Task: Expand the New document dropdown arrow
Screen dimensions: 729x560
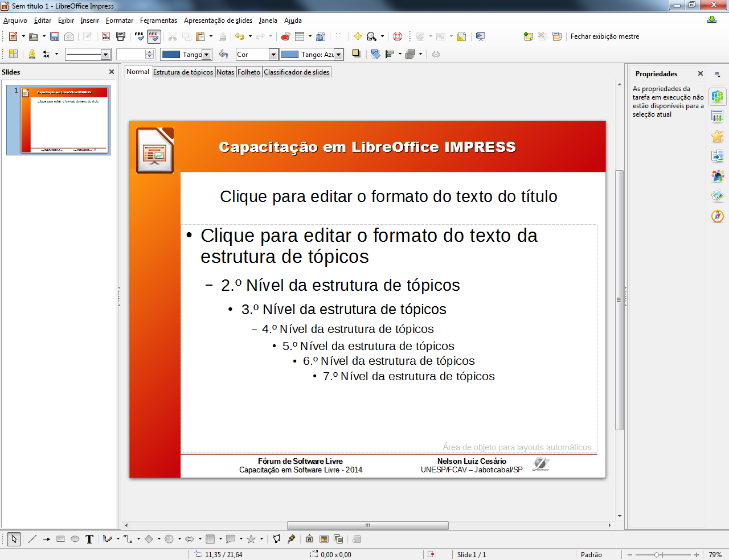Action: [x=23, y=36]
